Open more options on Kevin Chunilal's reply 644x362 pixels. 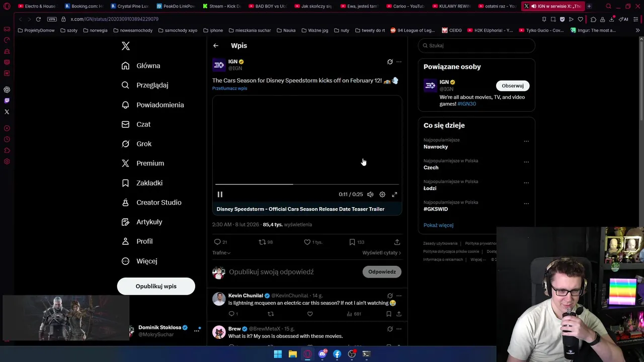[399, 296]
